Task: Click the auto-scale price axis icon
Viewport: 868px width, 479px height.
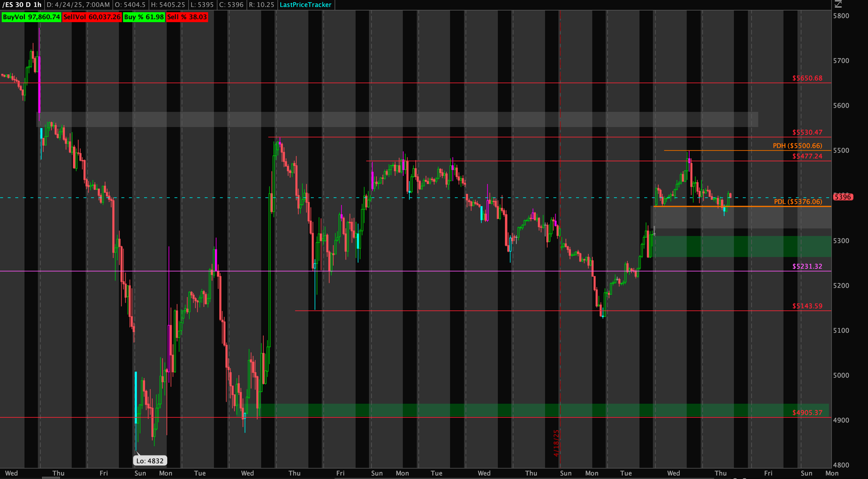Action: (x=838, y=4)
